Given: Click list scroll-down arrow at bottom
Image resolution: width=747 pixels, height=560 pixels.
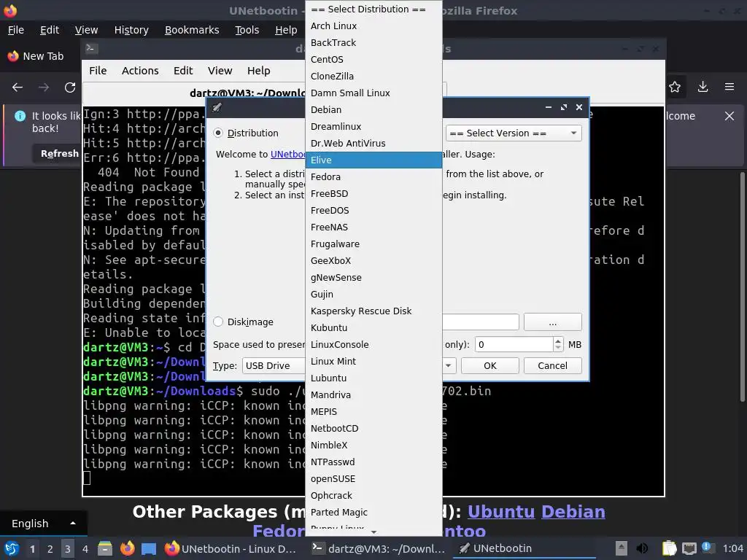Looking at the screenshot, I should [373, 532].
